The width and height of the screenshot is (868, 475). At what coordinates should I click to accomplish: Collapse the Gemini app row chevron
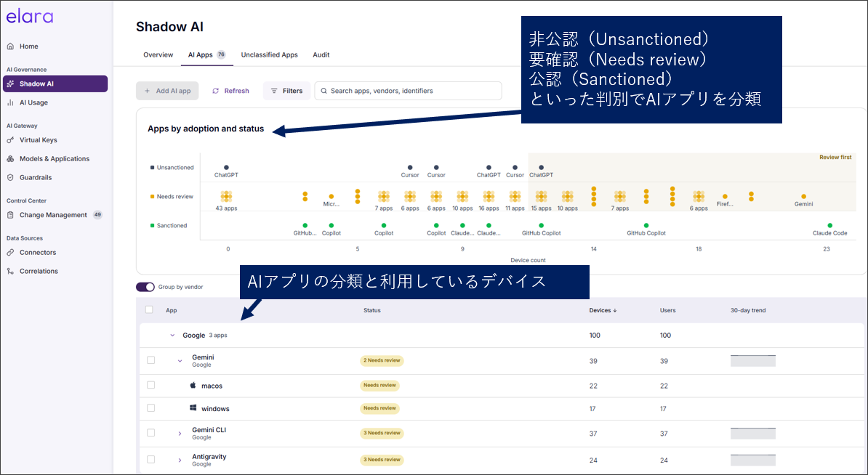(x=180, y=361)
